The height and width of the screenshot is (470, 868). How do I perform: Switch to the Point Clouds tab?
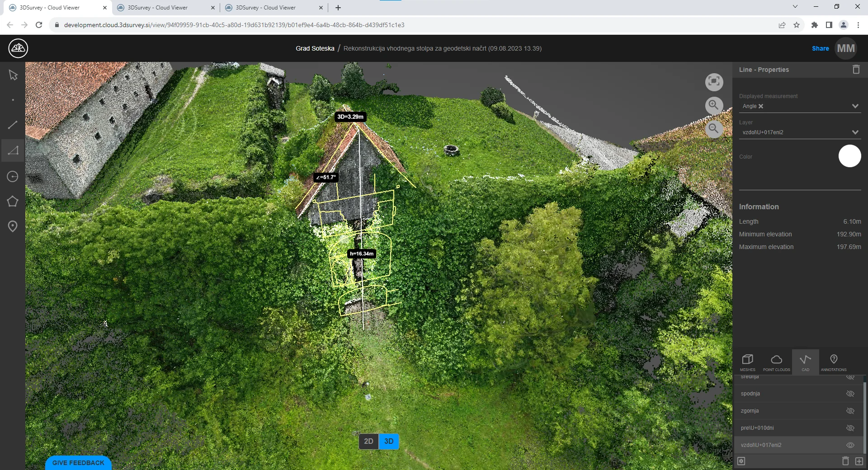[x=776, y=362]
